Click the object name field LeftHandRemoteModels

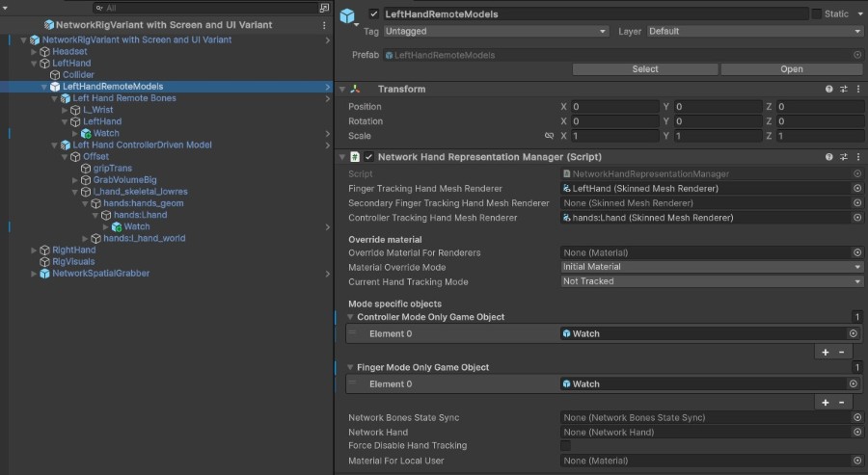[x=595, y=13]
